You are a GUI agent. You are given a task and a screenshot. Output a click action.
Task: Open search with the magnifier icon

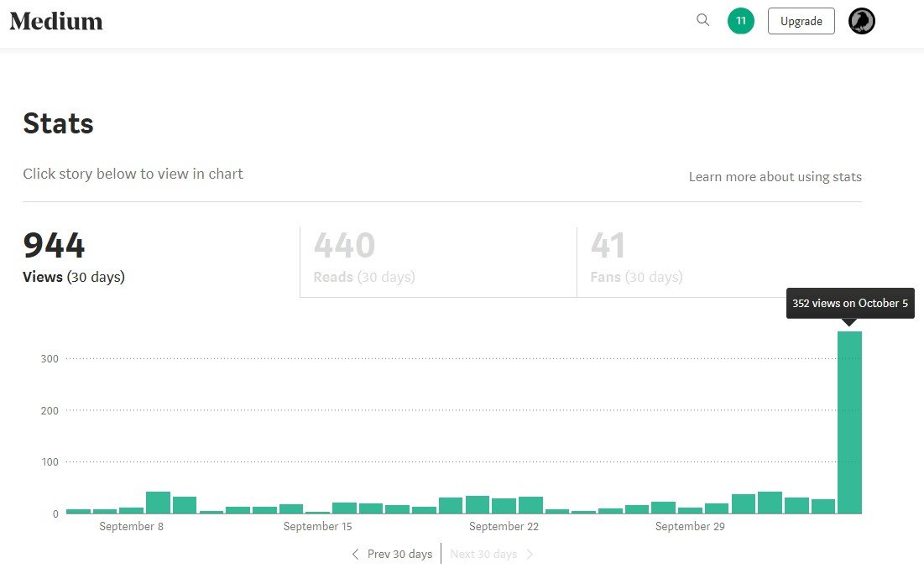703,20
